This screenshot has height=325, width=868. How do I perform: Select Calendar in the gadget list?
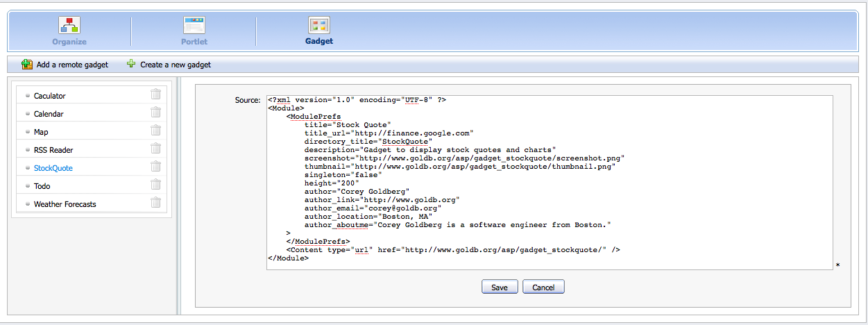tap(49, 114)
